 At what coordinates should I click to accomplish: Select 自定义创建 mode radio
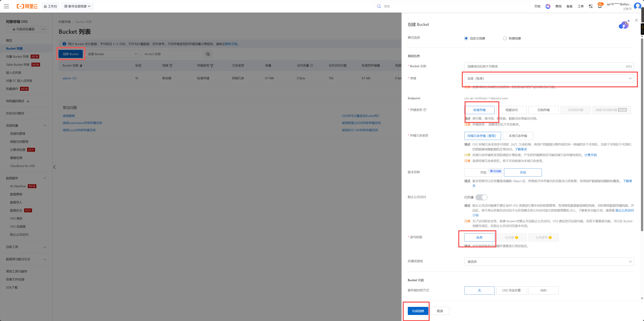(x=466, y=38)
